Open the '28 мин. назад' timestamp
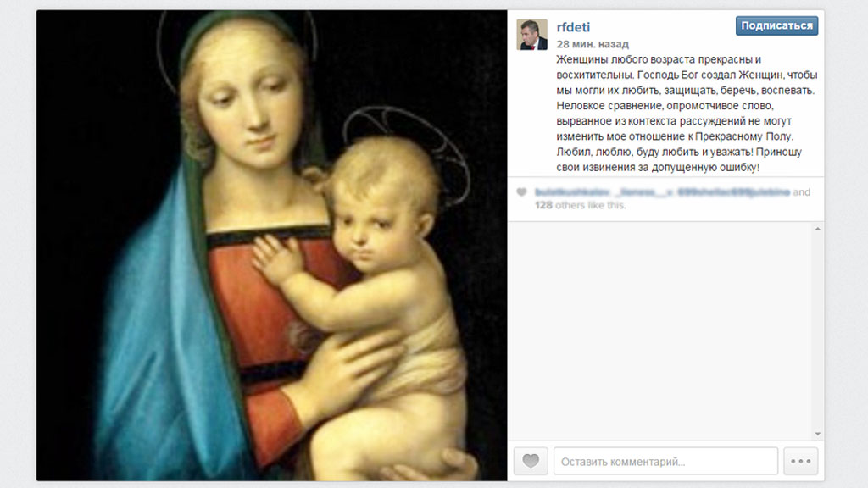868x488 pixels. 593,44
